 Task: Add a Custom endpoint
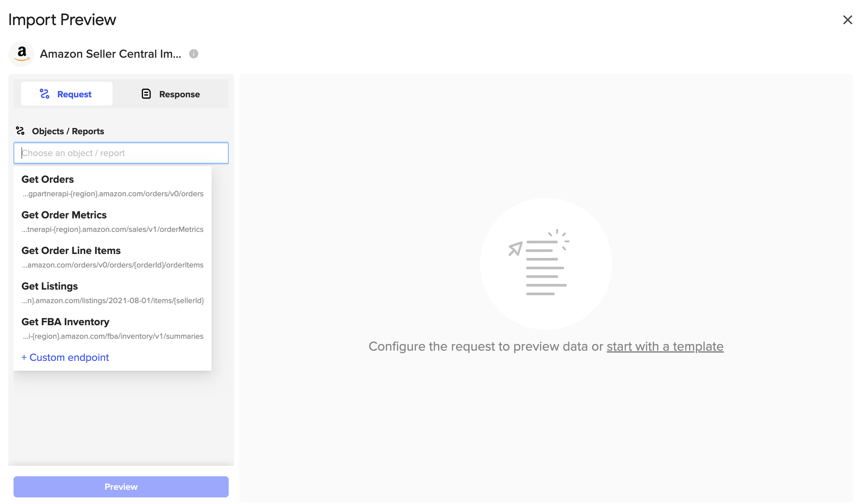tap(65, 358)
